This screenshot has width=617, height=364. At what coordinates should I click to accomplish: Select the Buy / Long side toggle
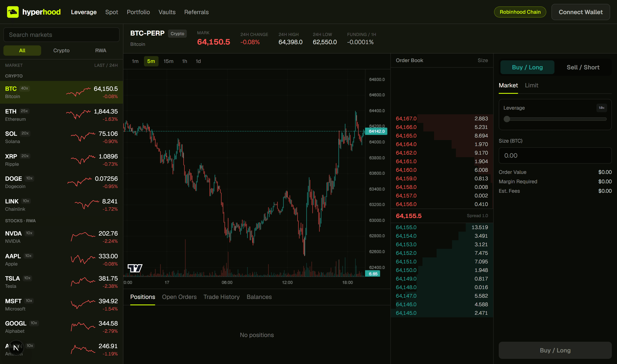[527, 67]
